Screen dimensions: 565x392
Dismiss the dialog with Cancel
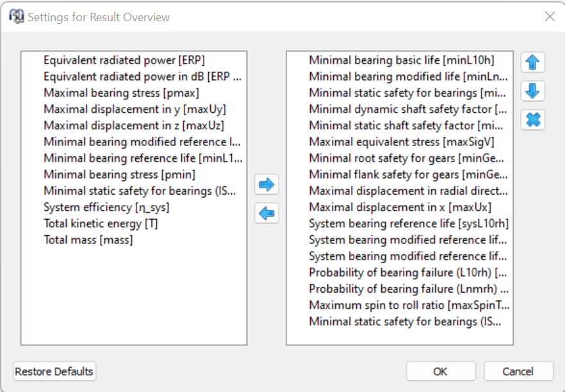click(x=518, y=372)
